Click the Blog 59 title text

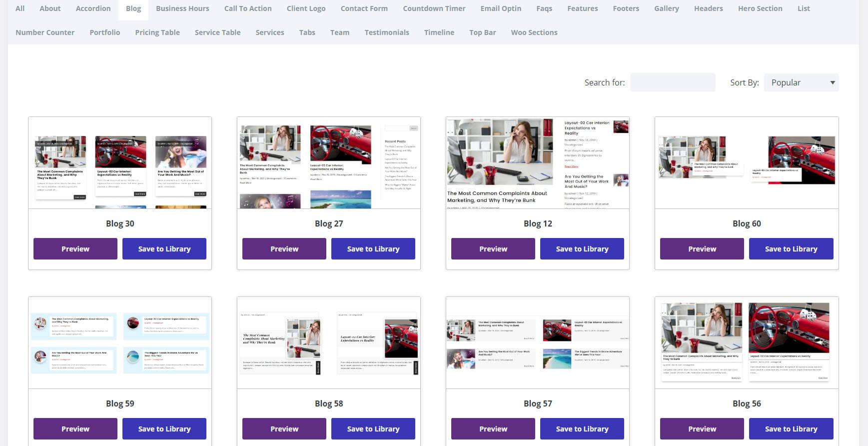pos(120,403)
